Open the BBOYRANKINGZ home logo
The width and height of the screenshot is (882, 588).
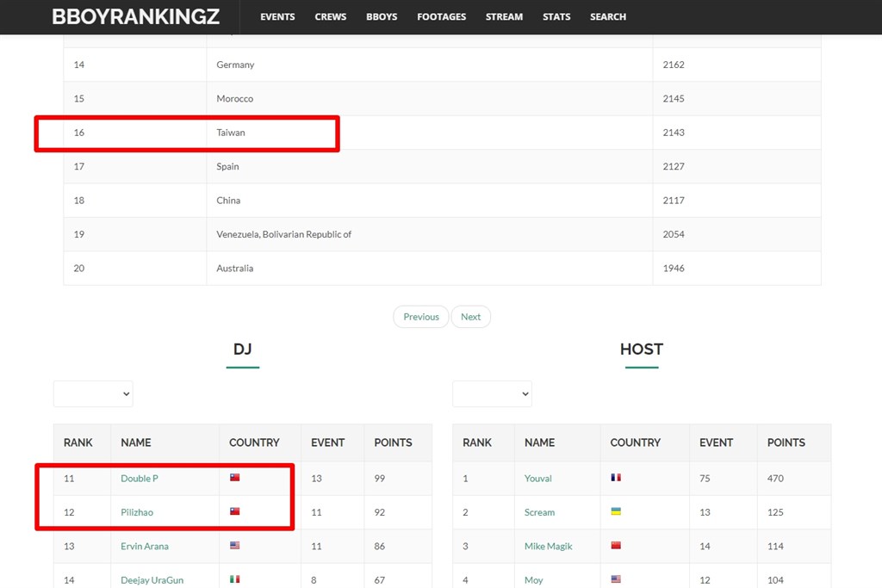click(x=135, y=17)
